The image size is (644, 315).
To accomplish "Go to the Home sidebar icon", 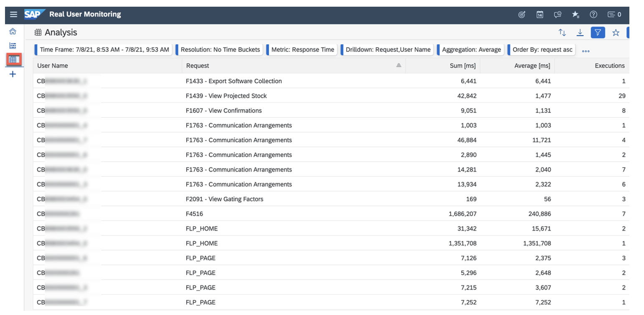I will coord(13,31).
